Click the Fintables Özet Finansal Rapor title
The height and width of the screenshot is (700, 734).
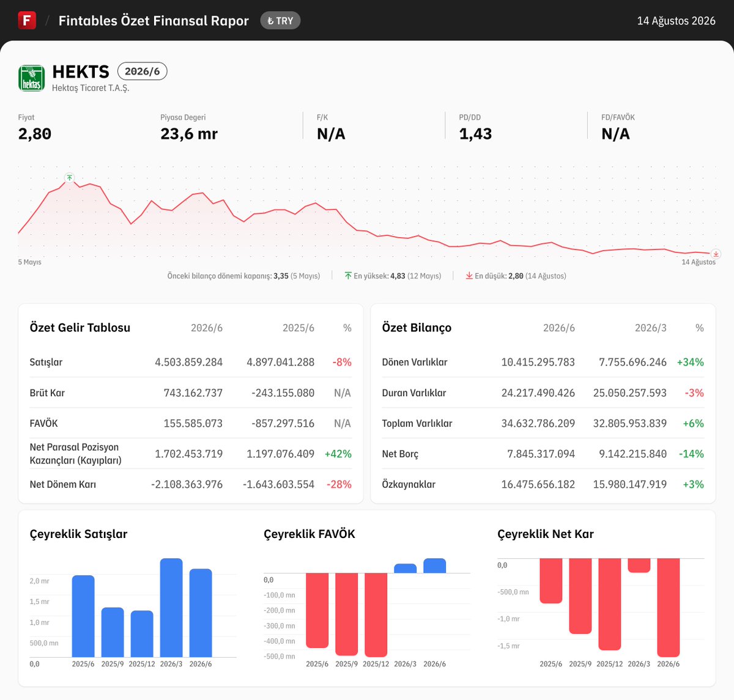(x=154, y=21)
